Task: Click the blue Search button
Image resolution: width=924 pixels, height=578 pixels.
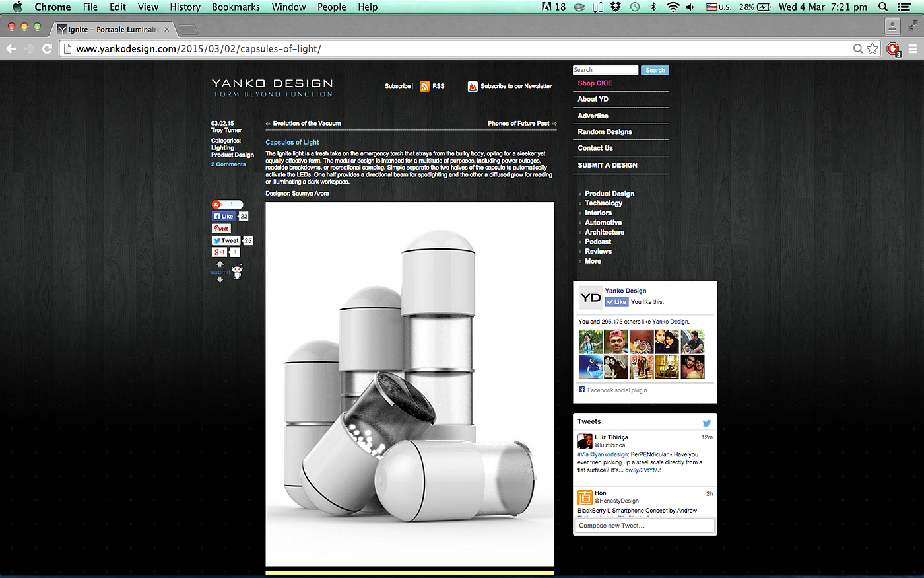Action: [x=655, y=70]
